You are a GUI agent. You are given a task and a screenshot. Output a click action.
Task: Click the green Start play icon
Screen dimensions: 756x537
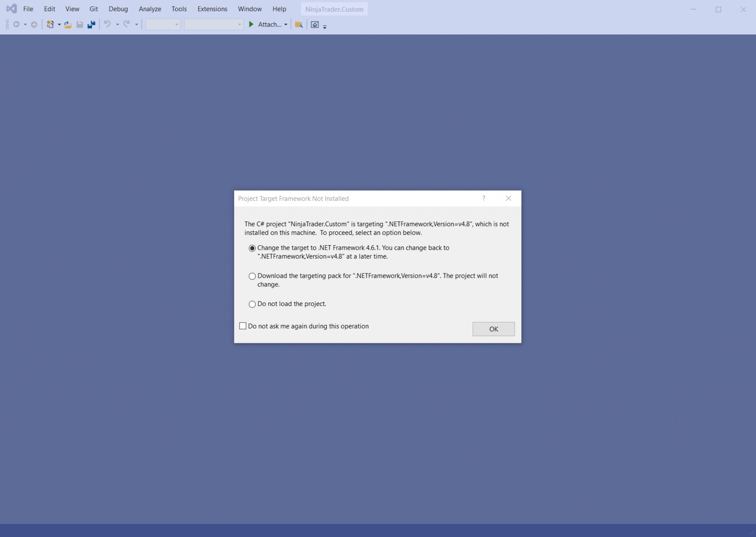point(251,24)
